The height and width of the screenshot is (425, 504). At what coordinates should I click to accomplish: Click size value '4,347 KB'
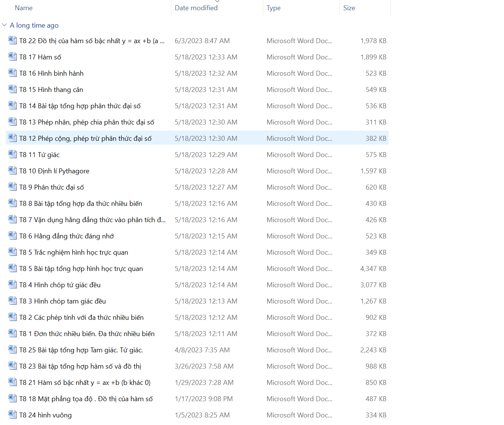click(373, 269)
